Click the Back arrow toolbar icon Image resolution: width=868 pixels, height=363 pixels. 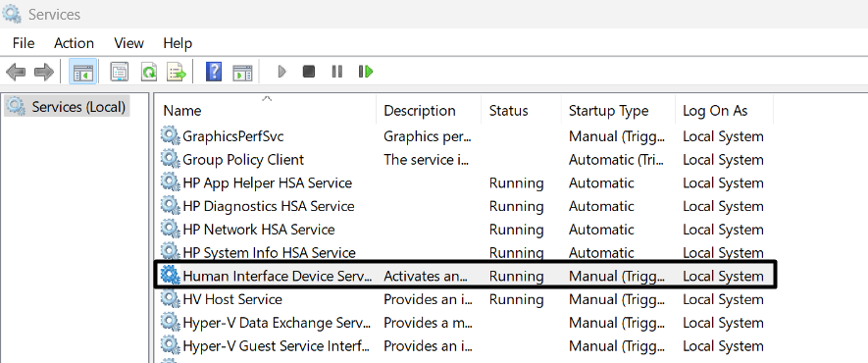16,72
